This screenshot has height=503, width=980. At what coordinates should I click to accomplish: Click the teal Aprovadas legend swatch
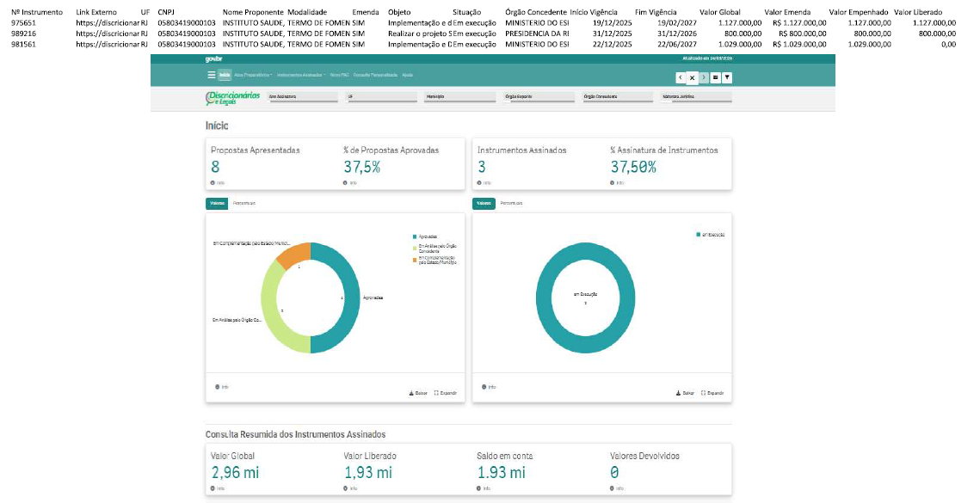(x=415, y=236)
